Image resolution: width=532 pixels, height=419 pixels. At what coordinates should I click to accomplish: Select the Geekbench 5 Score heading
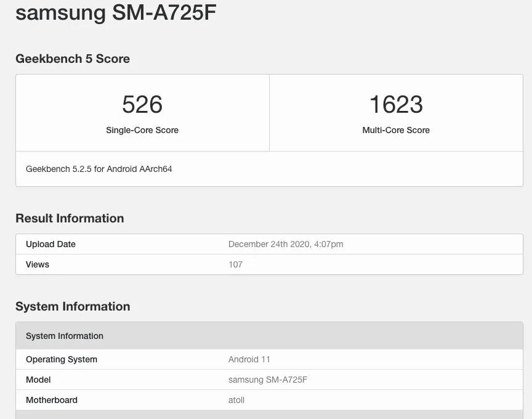pyautogui.click(x=73, y=59)
